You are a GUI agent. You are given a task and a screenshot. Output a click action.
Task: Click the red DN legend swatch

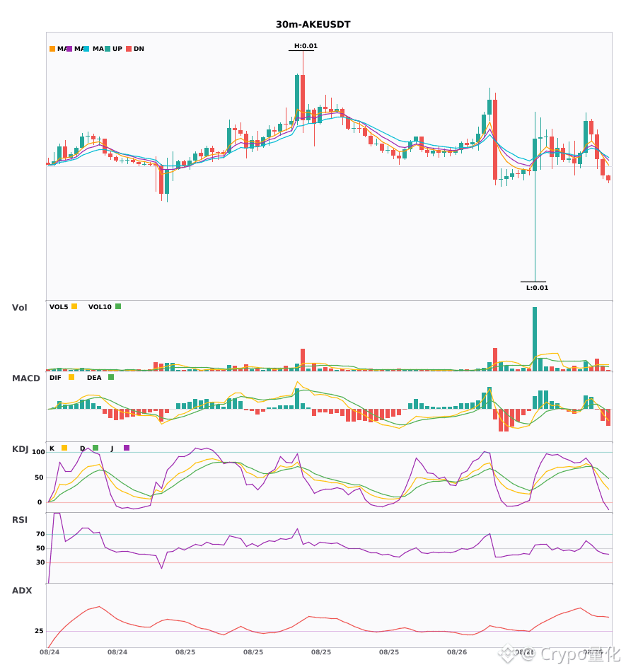pyautogui.click(x=129, y=49)
